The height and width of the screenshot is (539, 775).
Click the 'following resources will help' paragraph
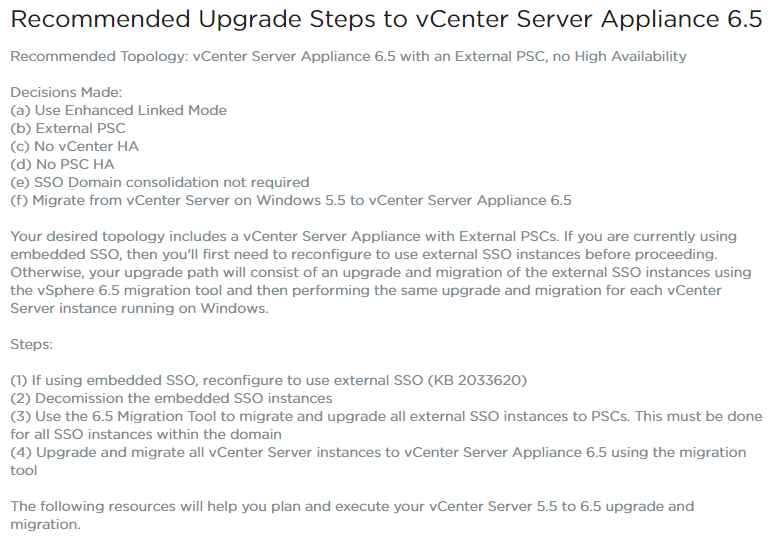coord(352,515)
